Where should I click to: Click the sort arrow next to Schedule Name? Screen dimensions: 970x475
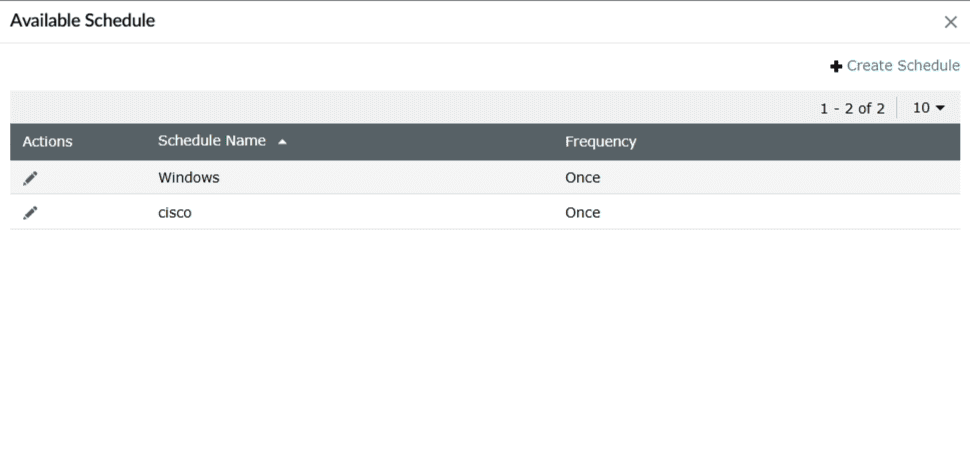pos(282,142)
